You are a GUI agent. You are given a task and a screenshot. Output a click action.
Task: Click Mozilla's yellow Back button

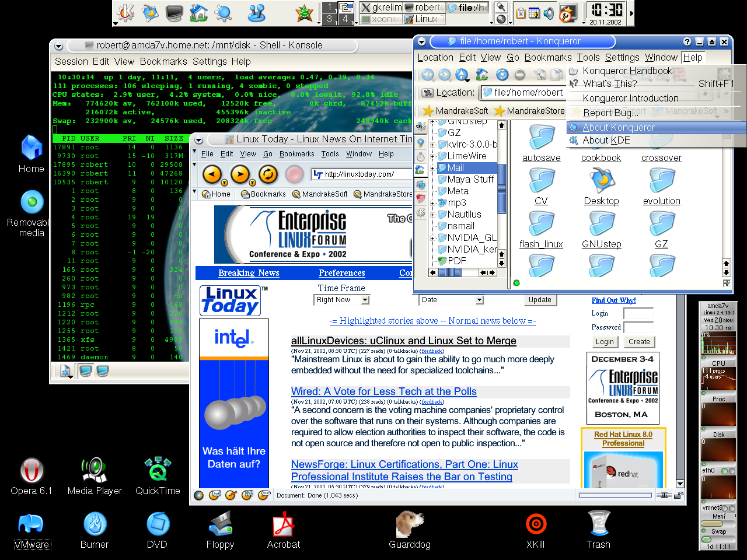[212, 174]
